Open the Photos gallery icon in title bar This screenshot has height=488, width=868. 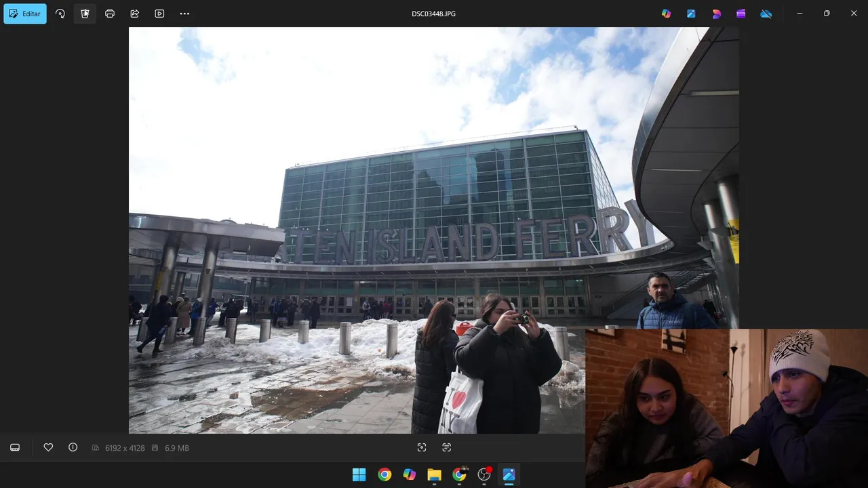pyautogui.click(x=691, y=14)
